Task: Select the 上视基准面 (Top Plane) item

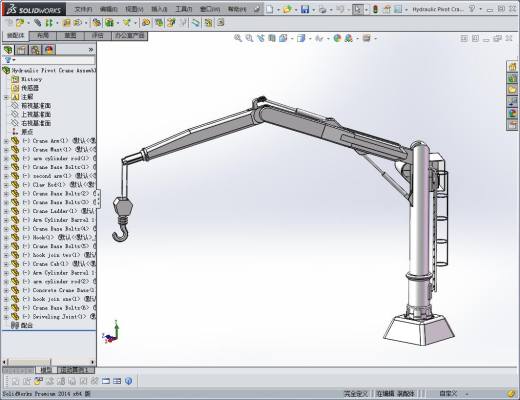Action: click(x=36, y=114)
